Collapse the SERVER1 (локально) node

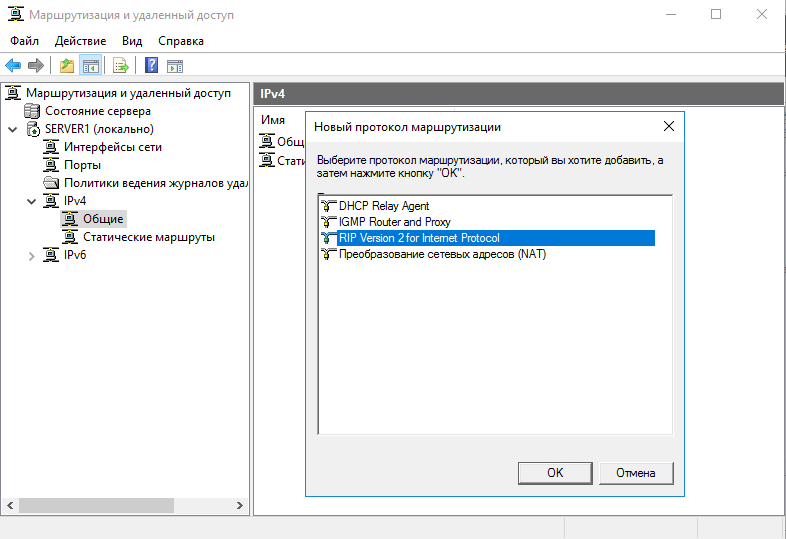coord(12,129)
